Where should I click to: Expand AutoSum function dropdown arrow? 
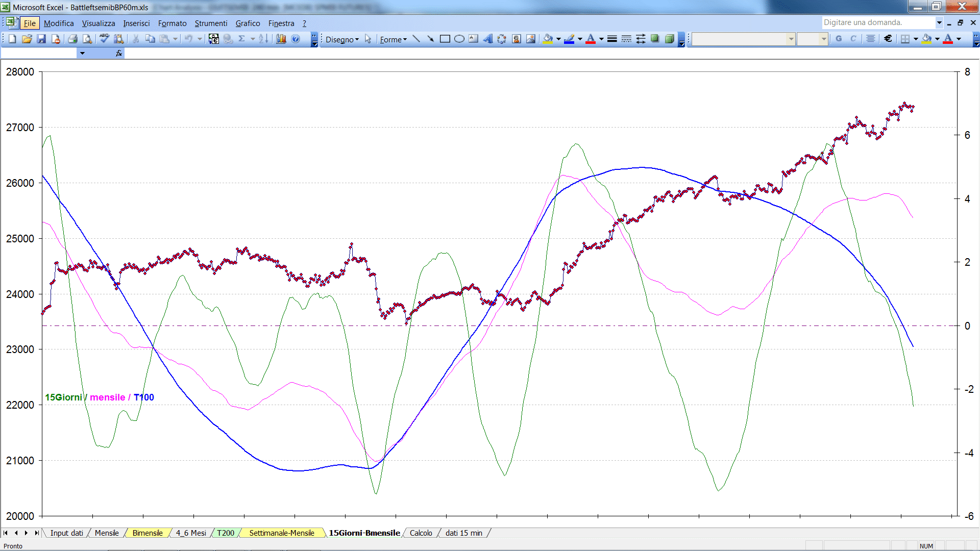tap(253, 39)
